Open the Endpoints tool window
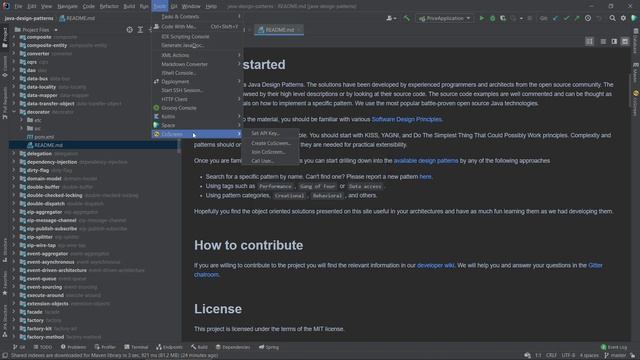This screenshot has height=360, width=640. (x=169, y=347)
